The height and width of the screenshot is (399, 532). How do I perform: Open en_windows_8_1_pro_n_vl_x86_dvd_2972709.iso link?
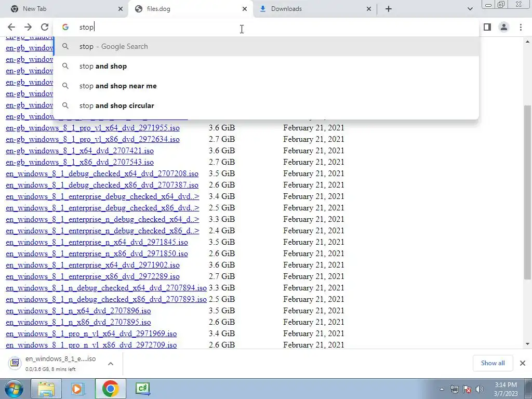pos(91,345)
